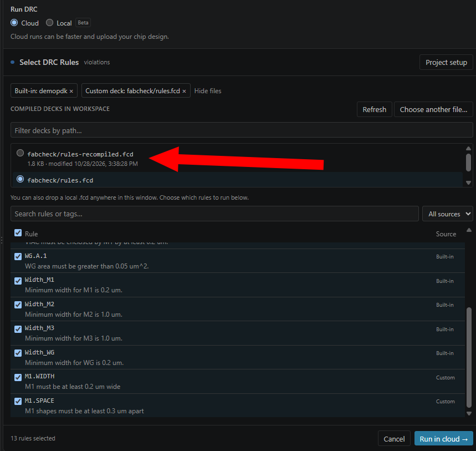Click the 'WG area must be greater' description

coord(87,266)
